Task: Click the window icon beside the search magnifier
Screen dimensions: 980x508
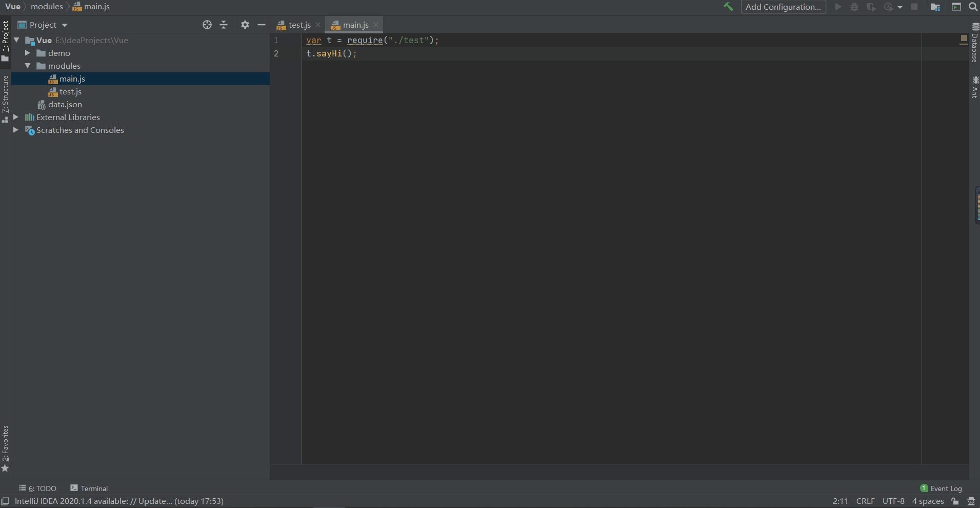Action: pyautogui.click(x=956, y=7)
